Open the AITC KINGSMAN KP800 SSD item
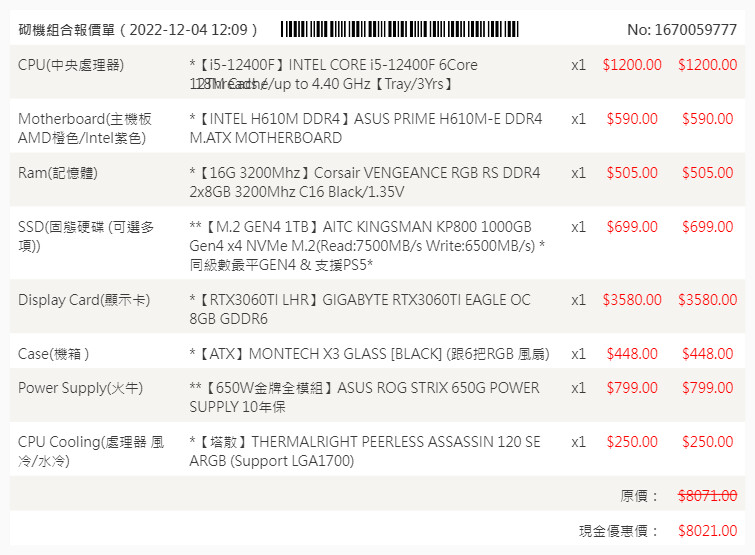The height and width of the screenshot is (555, 755). tap(367, 245)
